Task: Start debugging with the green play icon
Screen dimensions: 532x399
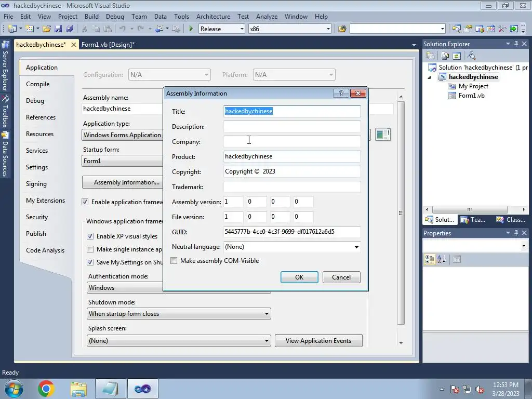Action: pos(191,29)
